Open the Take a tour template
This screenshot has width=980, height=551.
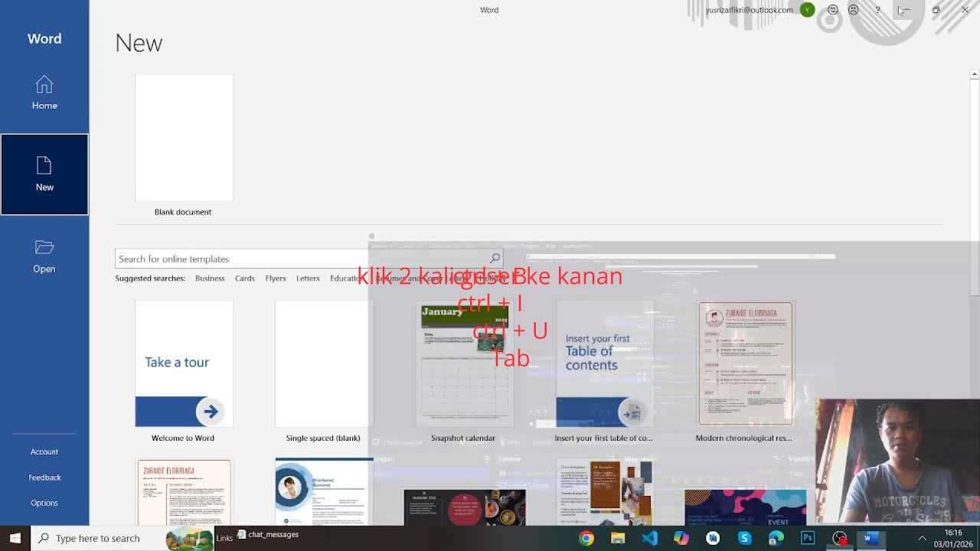point(184,371)
